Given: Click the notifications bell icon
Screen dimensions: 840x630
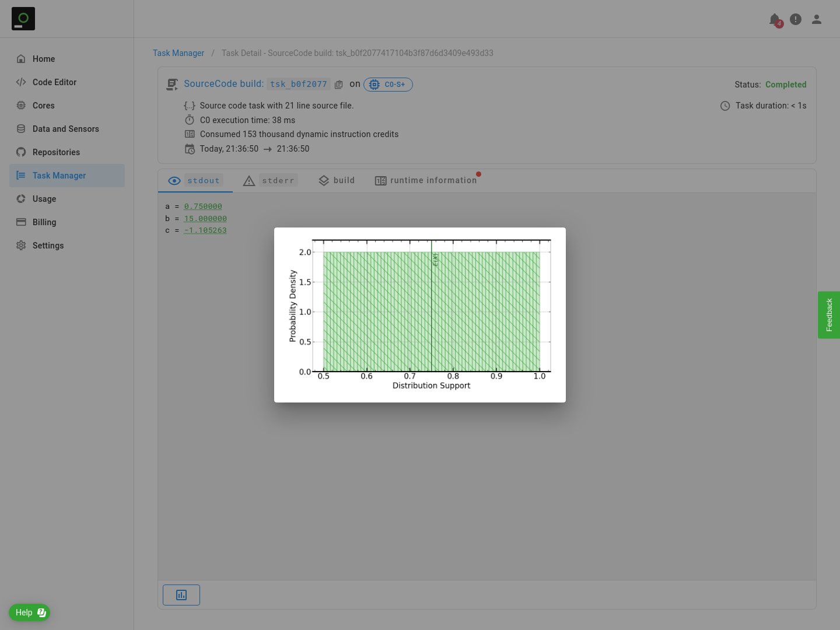Looking at the screenshot, I should (775, 20).
